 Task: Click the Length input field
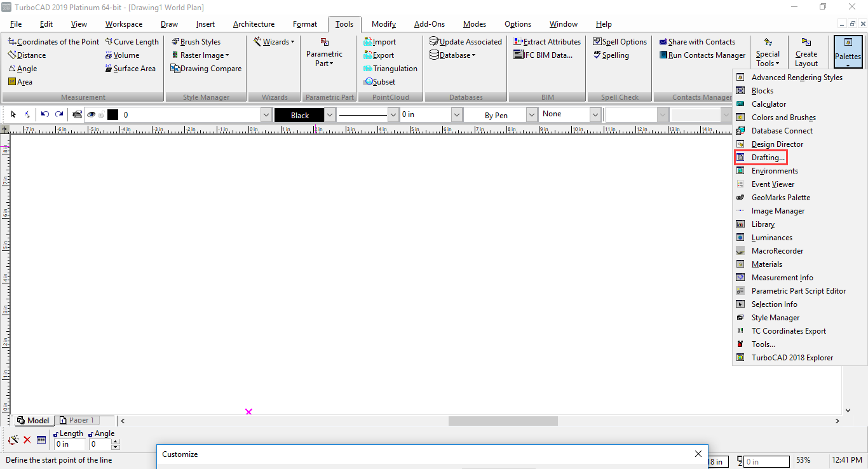(69, 444)
